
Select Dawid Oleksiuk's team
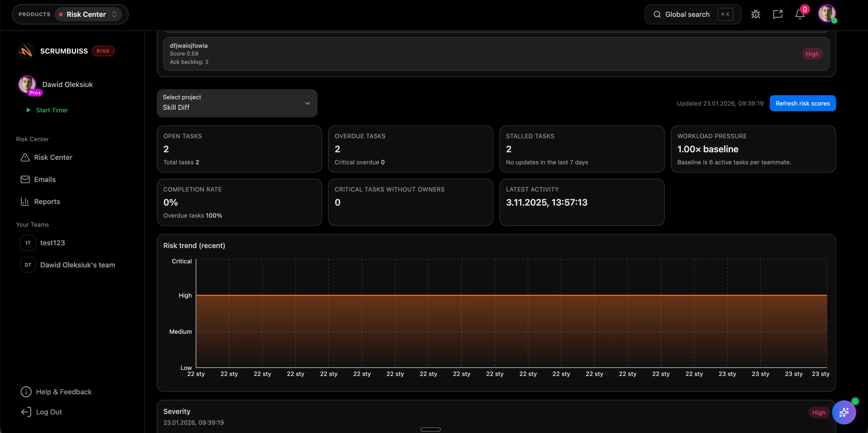pos(77,265)
